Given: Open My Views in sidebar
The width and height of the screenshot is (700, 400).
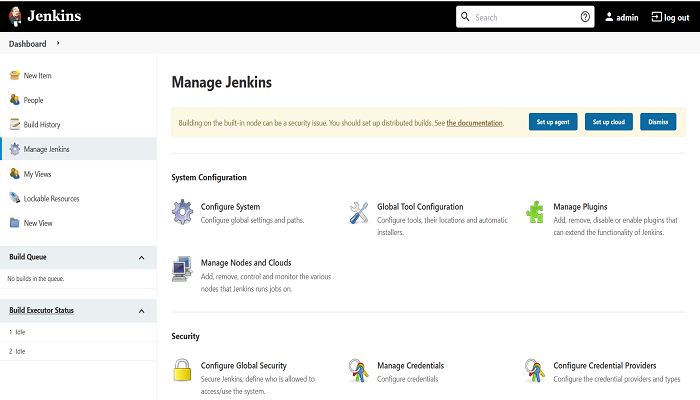Looking at the screenshot, I should [x=38, y=174].
